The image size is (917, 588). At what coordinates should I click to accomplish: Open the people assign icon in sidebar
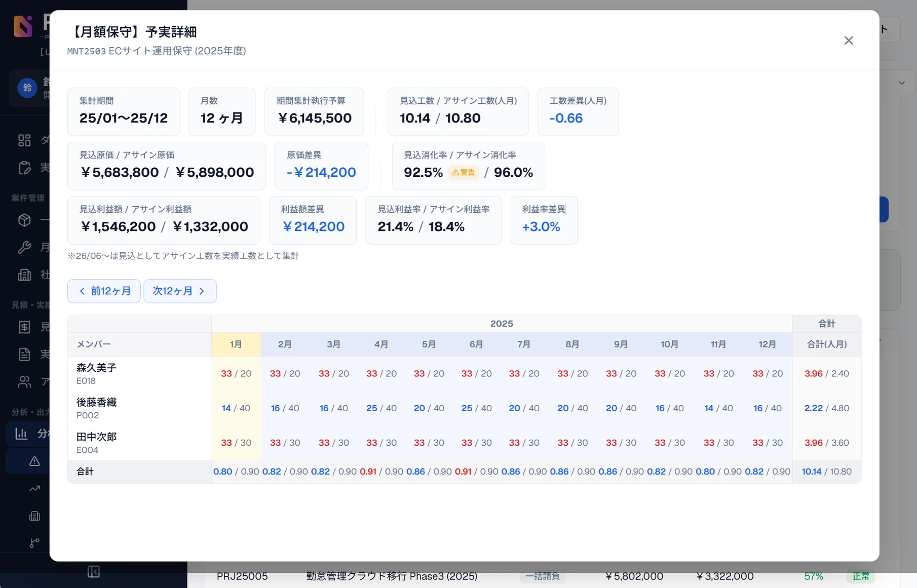24,381
